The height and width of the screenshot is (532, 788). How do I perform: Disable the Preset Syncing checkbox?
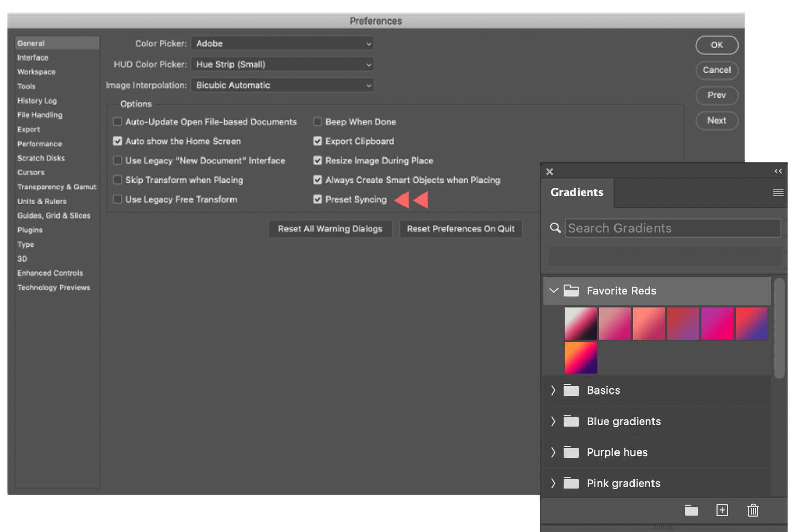(x=318, y=200)
